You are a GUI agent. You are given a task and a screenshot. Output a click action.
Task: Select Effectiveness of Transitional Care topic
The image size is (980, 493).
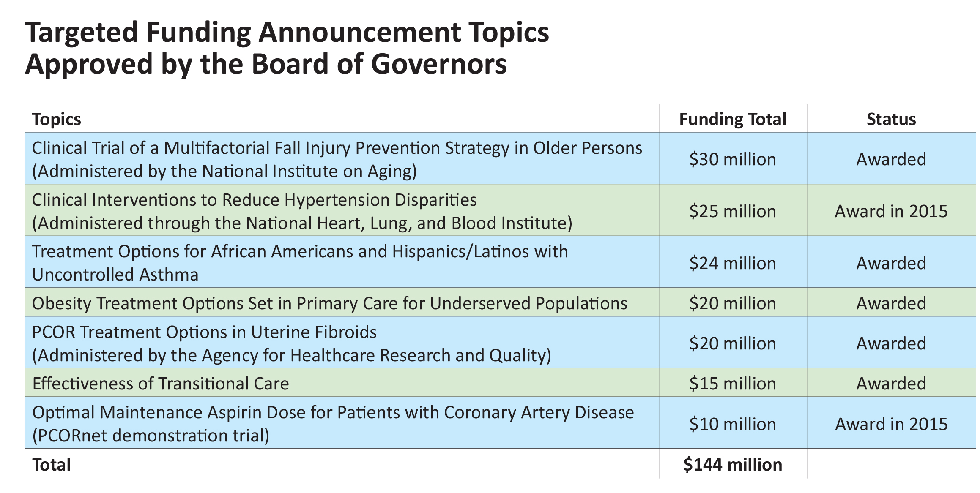[x=161, y=384]
